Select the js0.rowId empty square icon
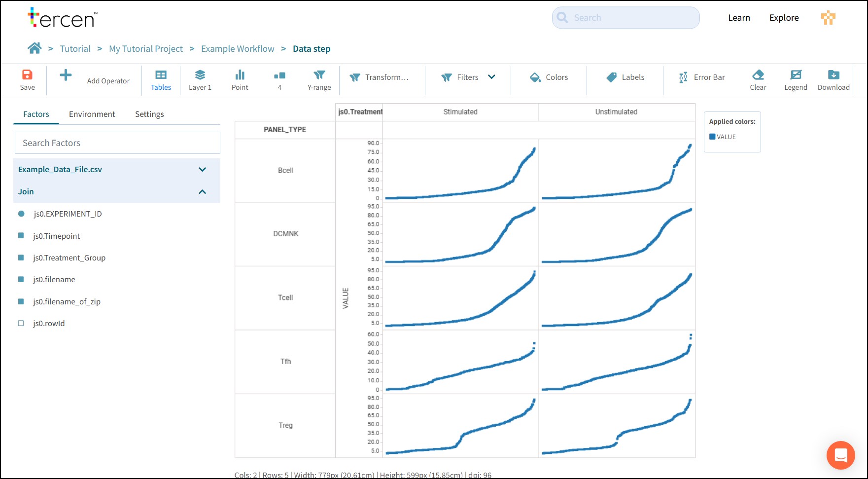The image size is (868, 479). pos(21,323)
